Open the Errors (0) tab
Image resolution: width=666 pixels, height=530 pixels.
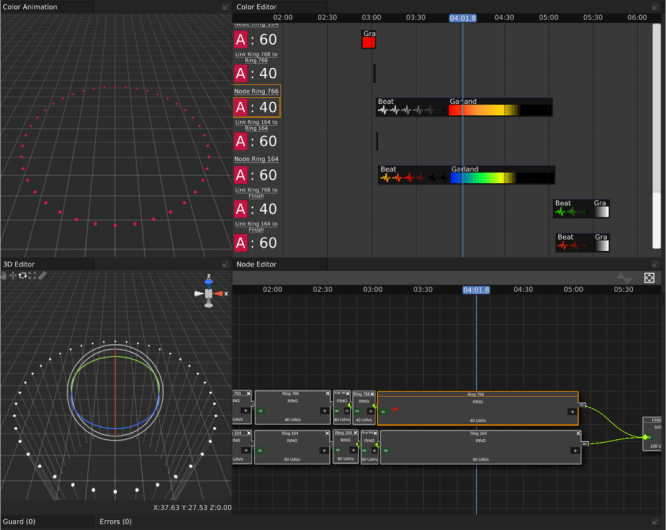point(116,522)
